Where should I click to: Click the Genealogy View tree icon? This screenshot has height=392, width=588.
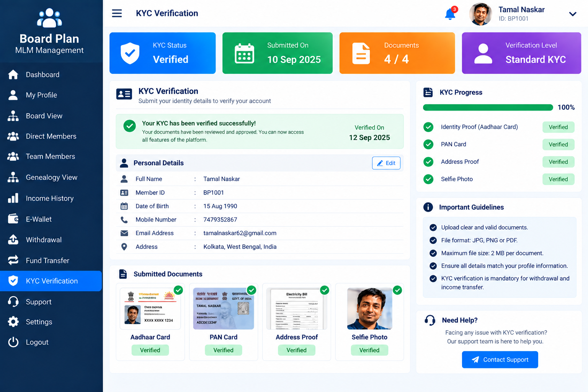(13, 177)
